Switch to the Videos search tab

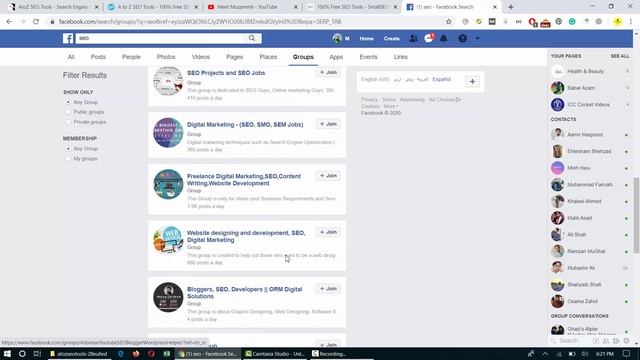200,57
